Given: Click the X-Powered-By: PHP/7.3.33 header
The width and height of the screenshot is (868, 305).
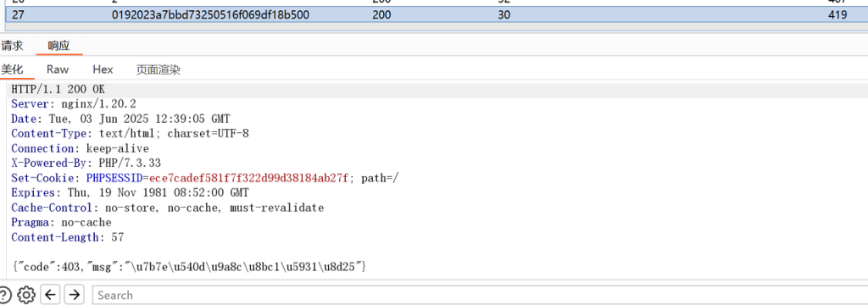Looking at the screenshot, I should pyautogui.click(x=86, y=164).
